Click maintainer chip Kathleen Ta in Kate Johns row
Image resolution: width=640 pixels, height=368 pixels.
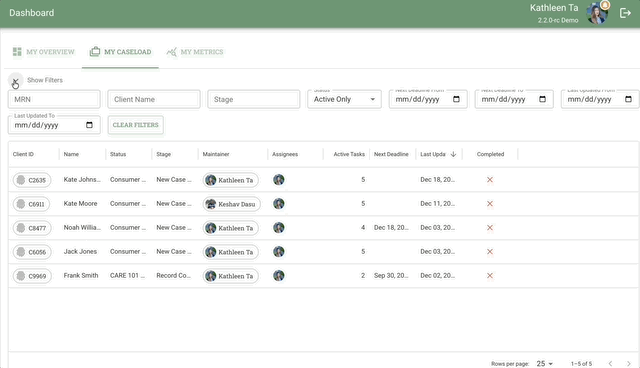[x=231, y=180]
